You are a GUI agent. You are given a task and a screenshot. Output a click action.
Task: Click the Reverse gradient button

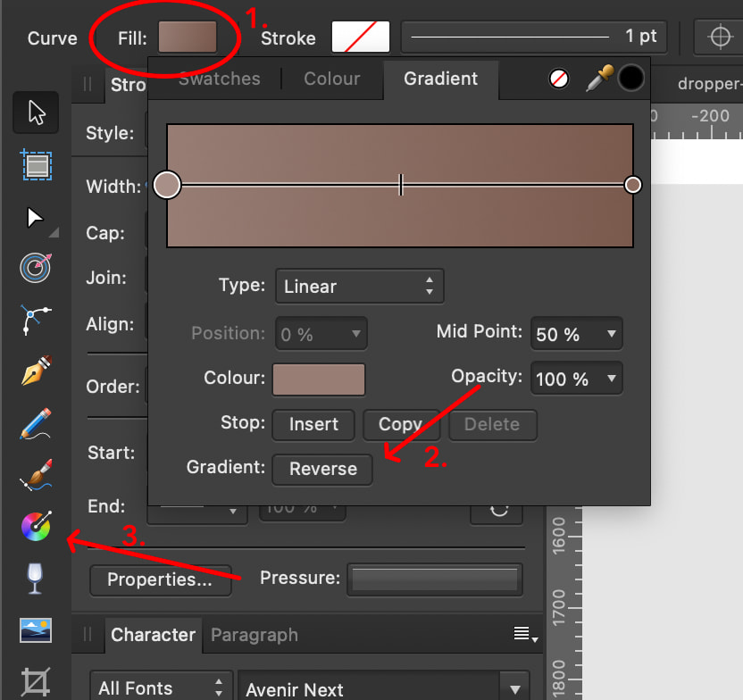(x=322, y=469)
